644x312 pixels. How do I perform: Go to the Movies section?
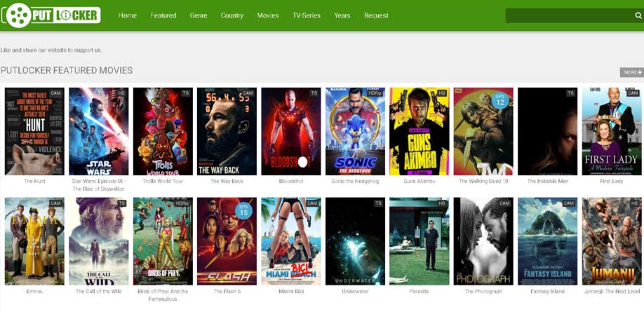268,15
